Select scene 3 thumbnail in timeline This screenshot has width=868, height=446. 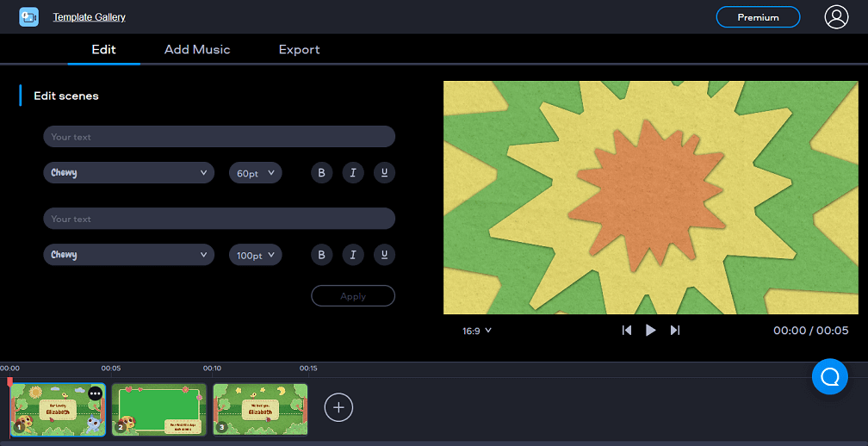260,410
